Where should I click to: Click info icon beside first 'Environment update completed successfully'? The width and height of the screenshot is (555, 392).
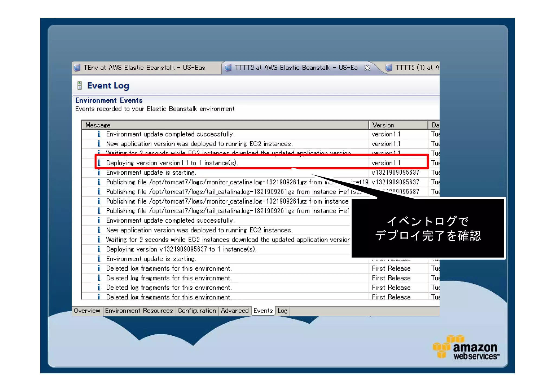(99, 134)
